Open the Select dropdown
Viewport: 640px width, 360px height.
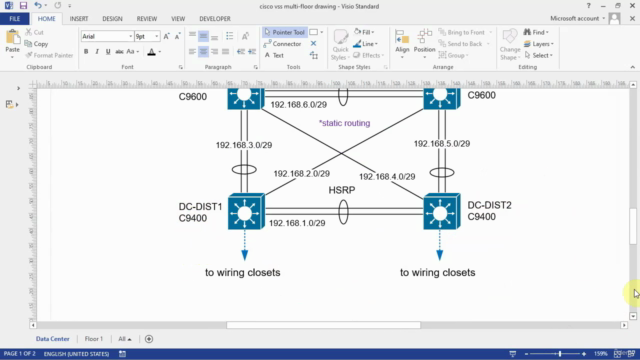[539, 55]
